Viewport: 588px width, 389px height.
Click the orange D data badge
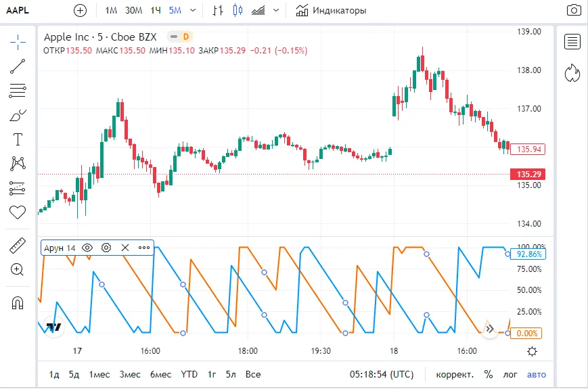pos(186,37)
